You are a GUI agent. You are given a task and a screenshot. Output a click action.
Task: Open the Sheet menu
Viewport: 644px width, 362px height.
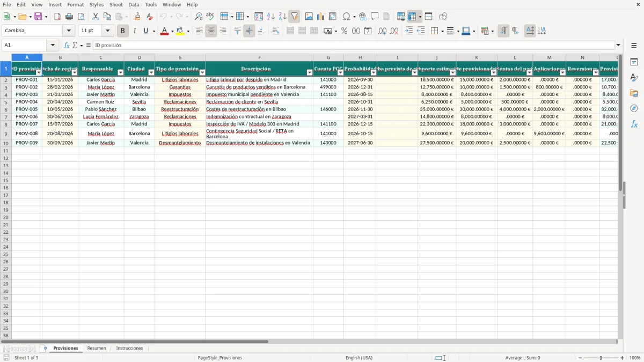pos(116,4)
